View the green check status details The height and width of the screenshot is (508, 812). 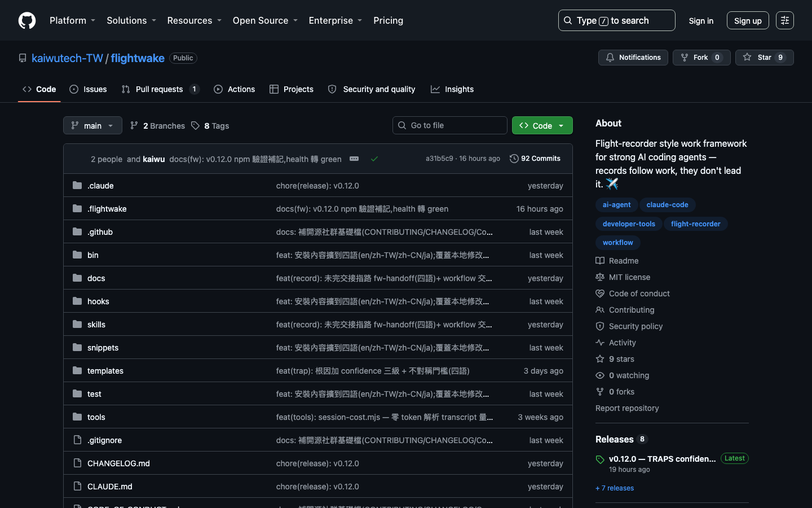coord(374,159)
